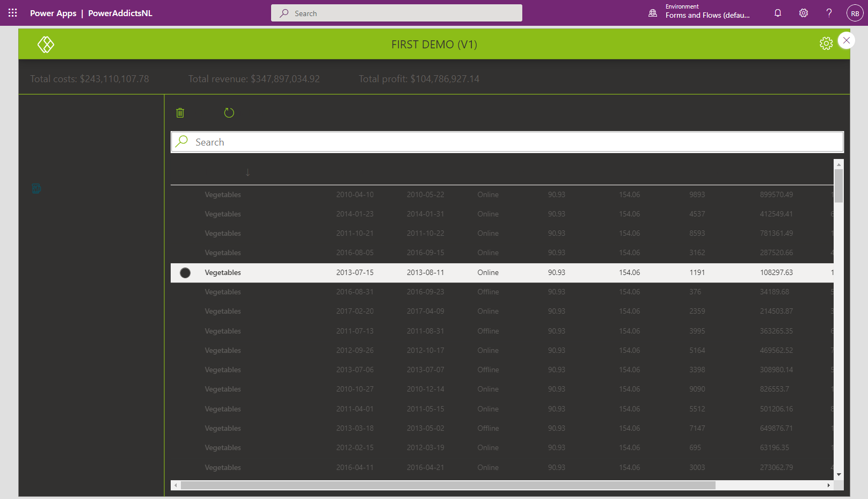Click the Power Apps settings gear in the purple bar
Viewport: 868px width, 499px height.
803,12
